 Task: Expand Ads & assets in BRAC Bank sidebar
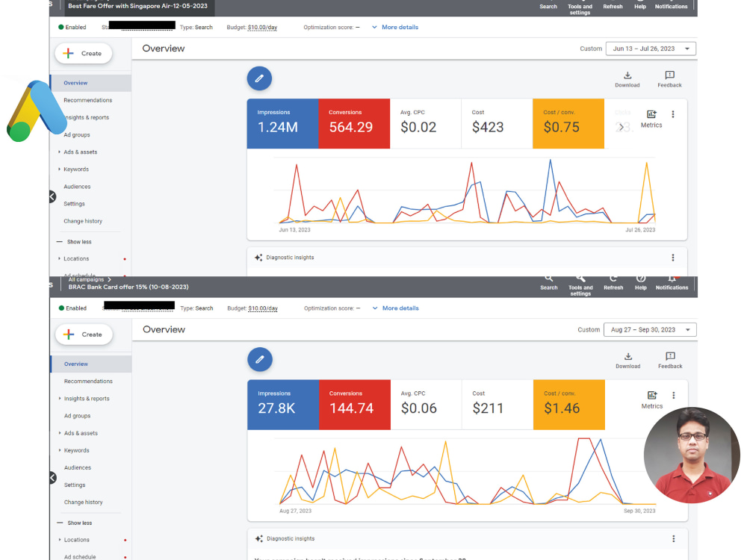pyautogui.click(x=81, y=433)
